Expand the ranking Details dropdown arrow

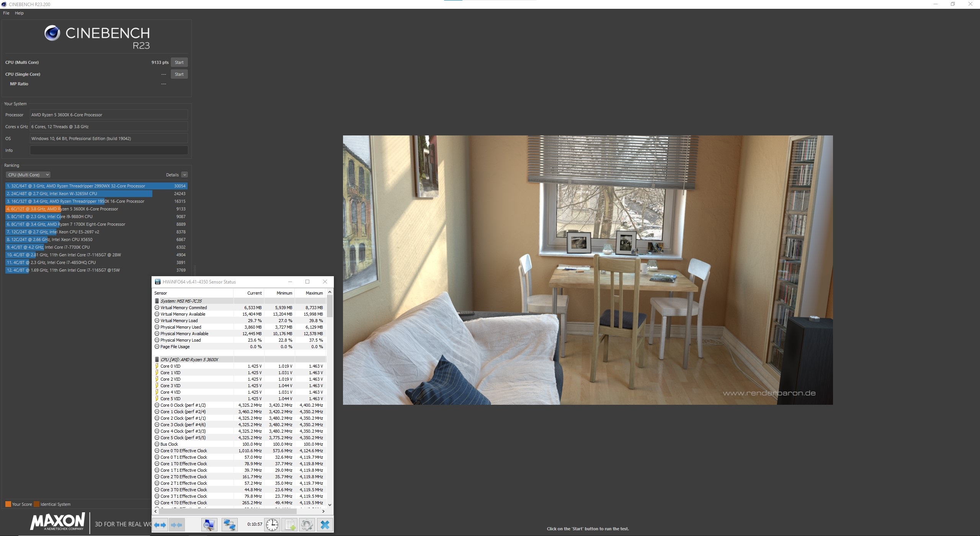185,175
